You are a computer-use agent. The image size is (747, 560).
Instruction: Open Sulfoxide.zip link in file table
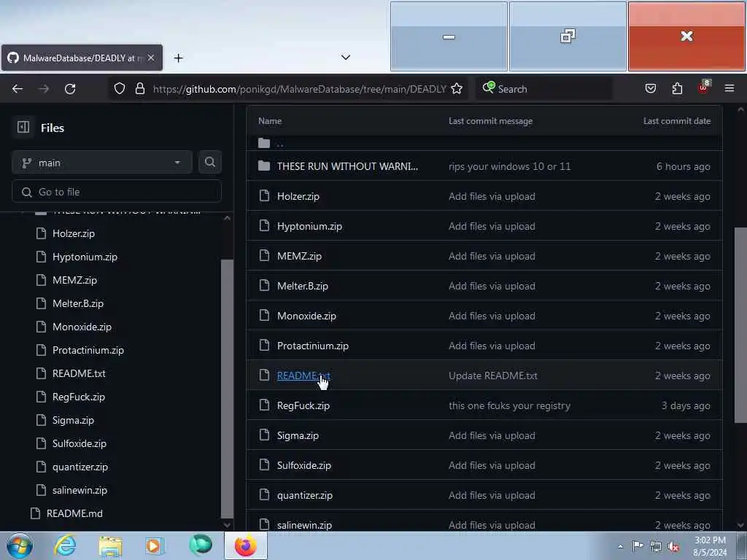coord(304,466)
